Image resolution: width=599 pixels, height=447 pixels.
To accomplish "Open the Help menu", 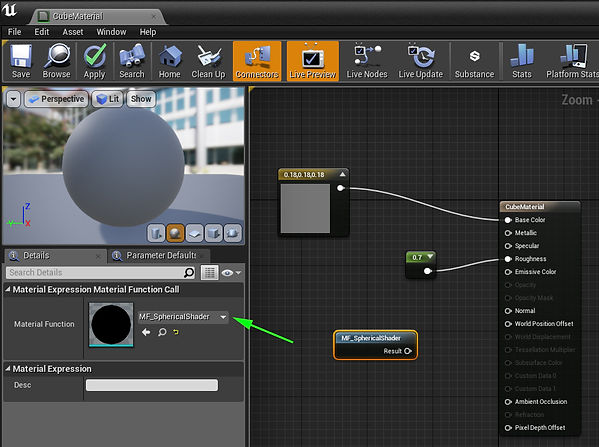I will [148, 32].
